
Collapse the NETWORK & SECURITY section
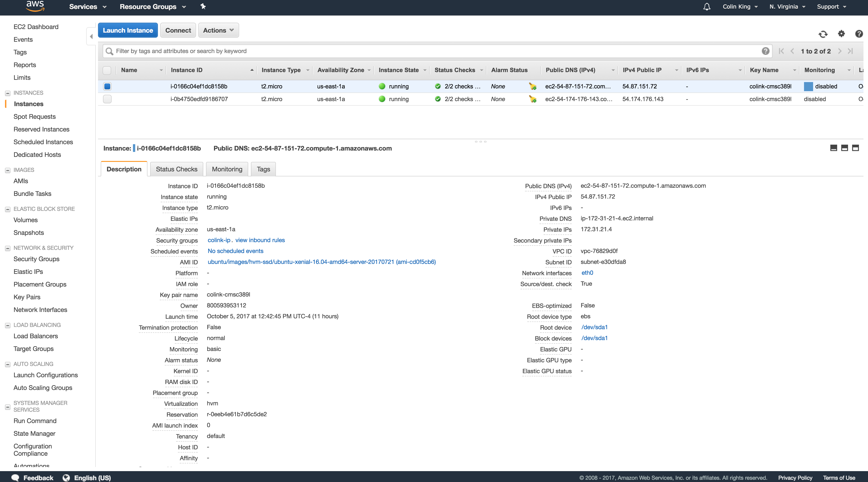click(x=7, y=248)
